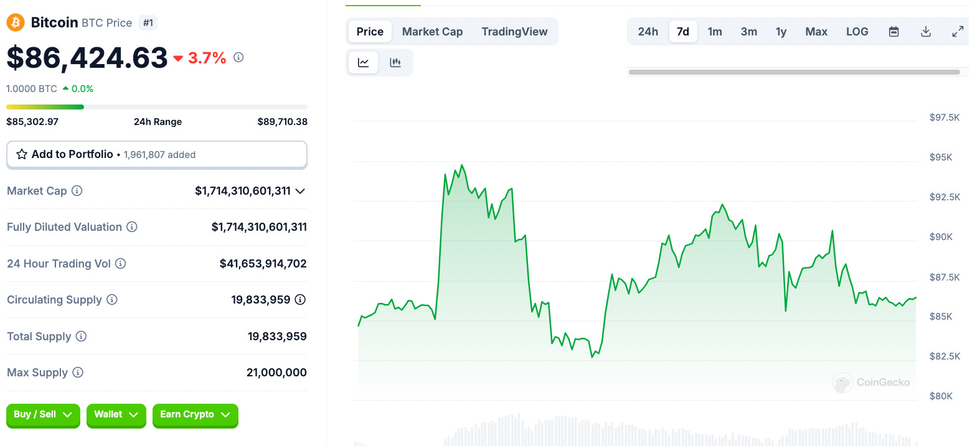This screenshot has height=446, width=980.
Task: Switch to the TradingView tab
Action: (x=514, y=32)
